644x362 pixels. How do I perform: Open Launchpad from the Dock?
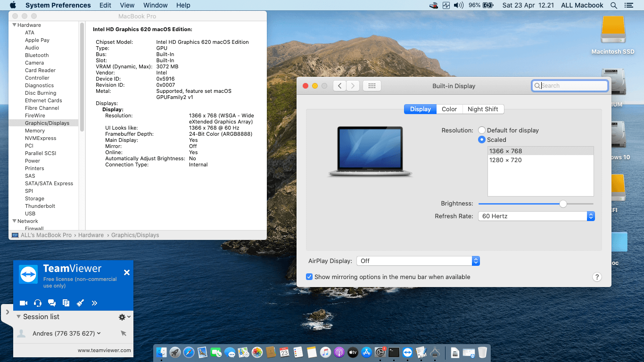pyautogui.click(x=175, y=352)
